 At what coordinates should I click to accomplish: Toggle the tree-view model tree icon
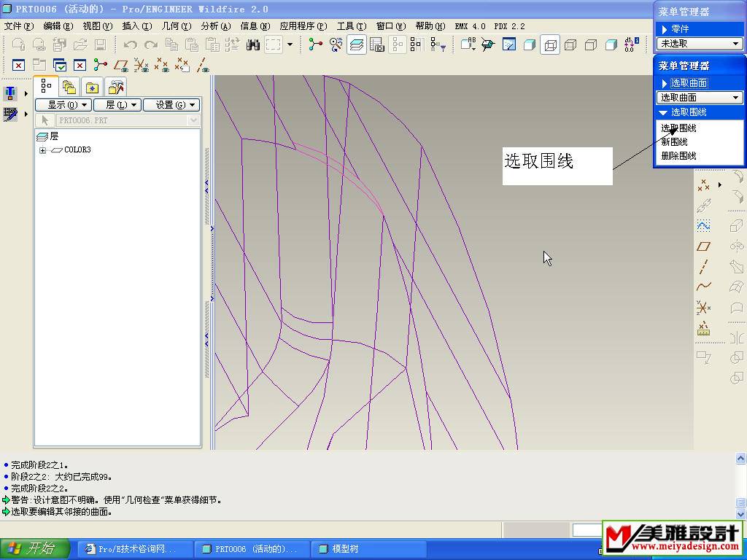(x=397, y=45)
